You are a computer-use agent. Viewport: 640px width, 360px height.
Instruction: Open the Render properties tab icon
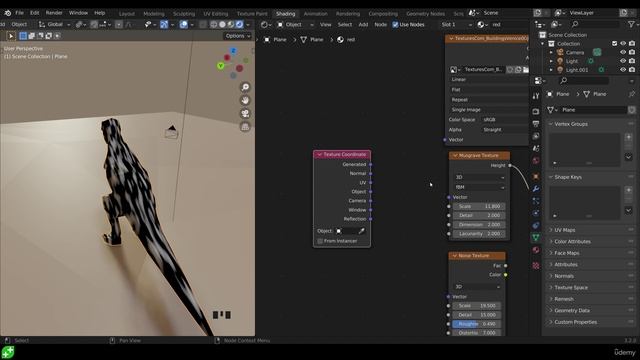(x=536, y=111)
